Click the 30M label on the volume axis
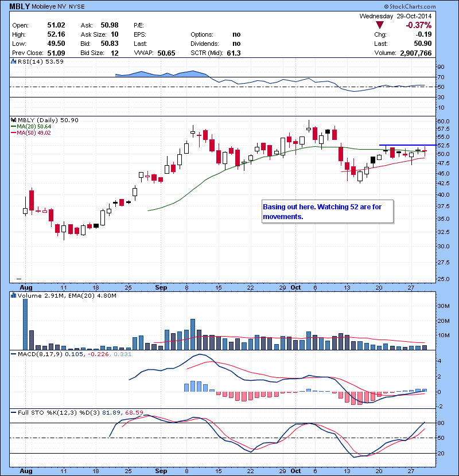459x476 pixels. tap(444, 306)
